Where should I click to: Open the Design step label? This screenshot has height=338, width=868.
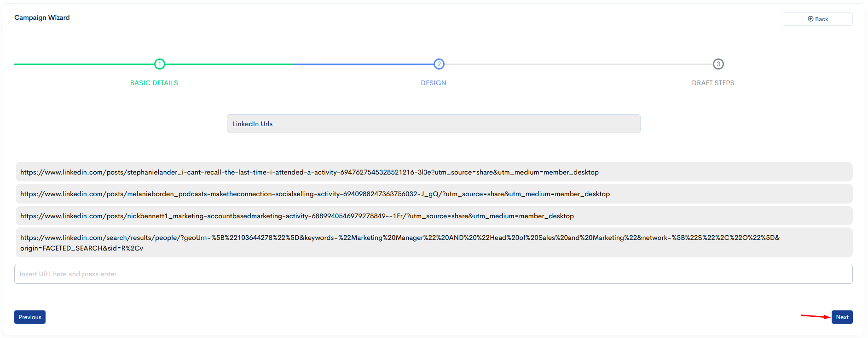pyautogui.click(x=434, y=83)
